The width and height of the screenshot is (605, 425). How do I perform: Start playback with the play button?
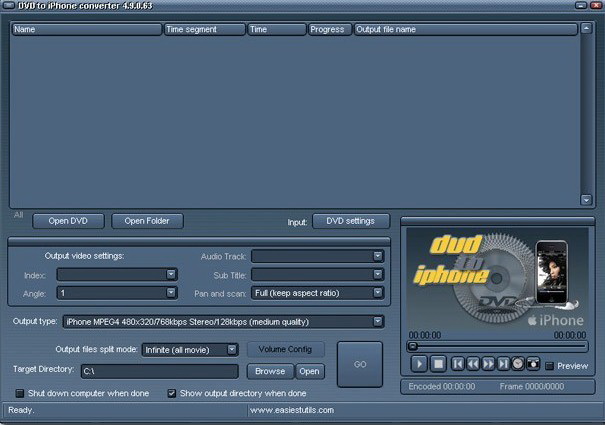pyautogui.click(x=419, y=364)
